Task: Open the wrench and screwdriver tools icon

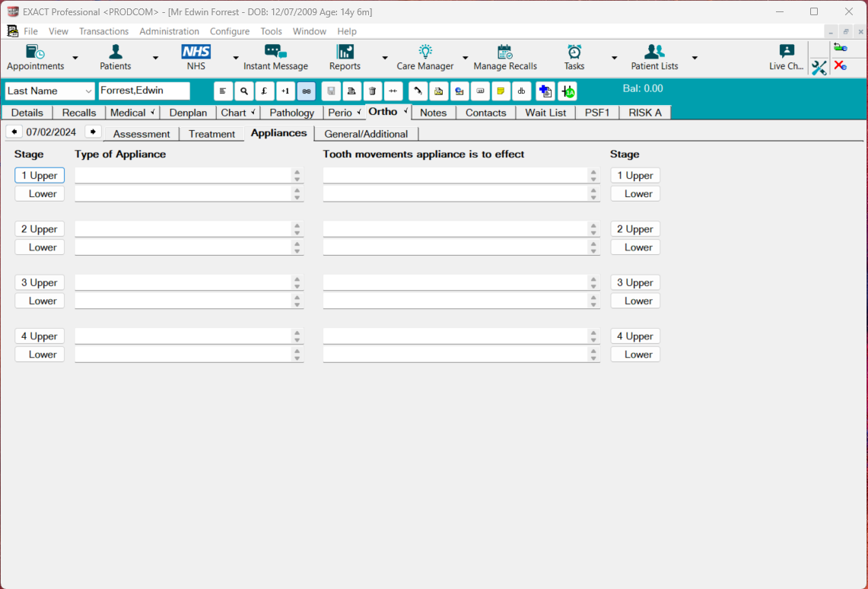Action: pyautogui.click(x=819, y=68)
